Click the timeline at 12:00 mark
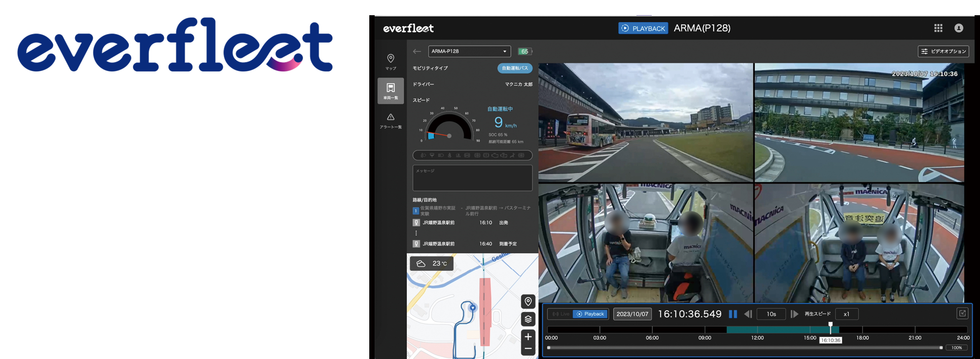980x359 pixels. (757, 330)
